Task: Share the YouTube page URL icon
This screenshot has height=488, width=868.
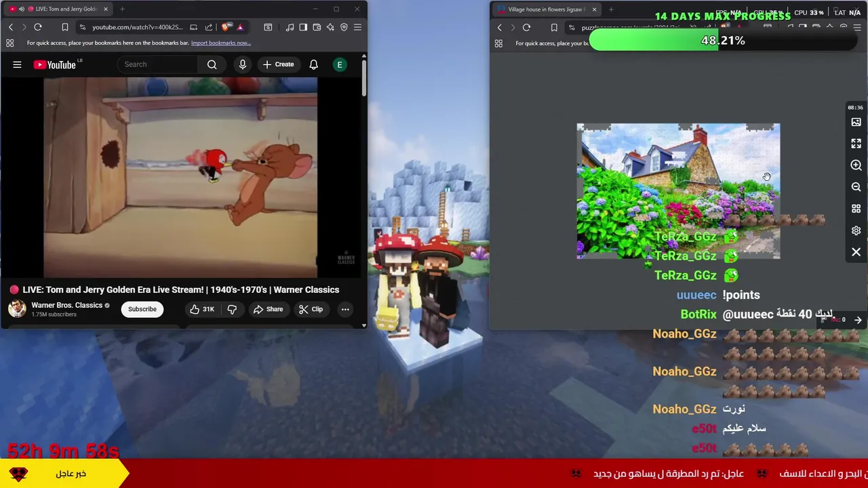Action: [209, 27]
